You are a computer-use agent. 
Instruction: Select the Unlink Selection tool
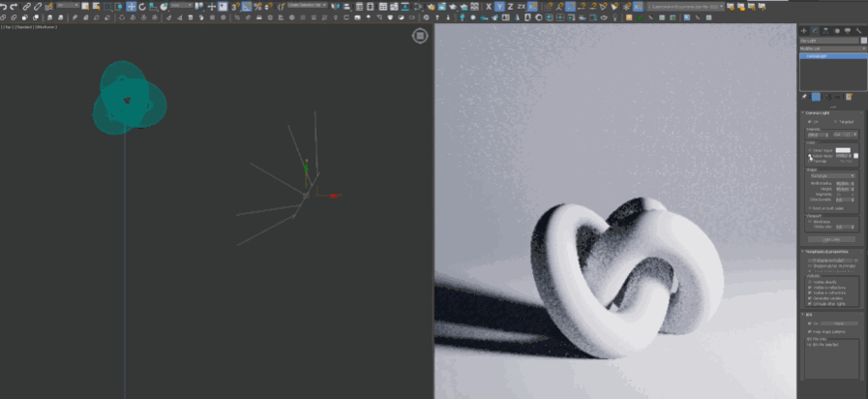tap(38, 7)
